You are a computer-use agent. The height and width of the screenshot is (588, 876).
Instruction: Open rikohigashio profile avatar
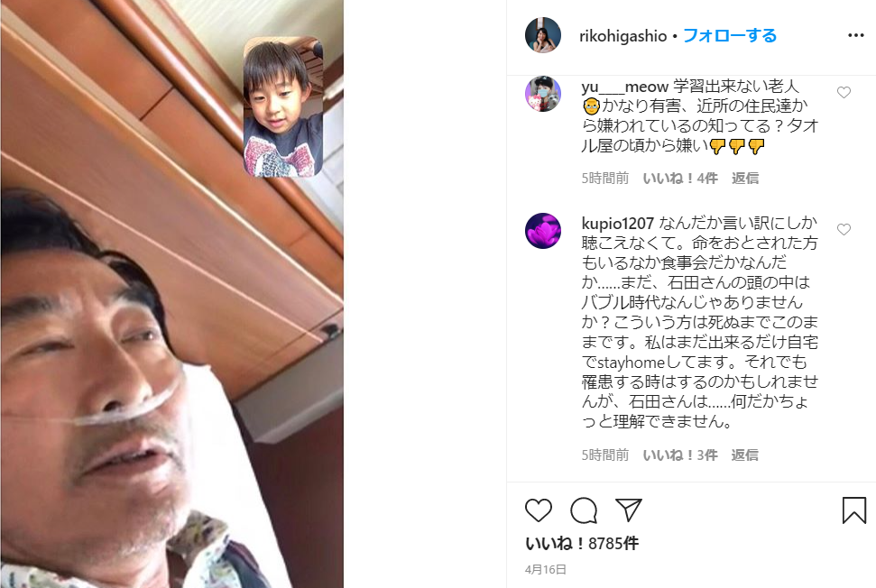(543, 35)
